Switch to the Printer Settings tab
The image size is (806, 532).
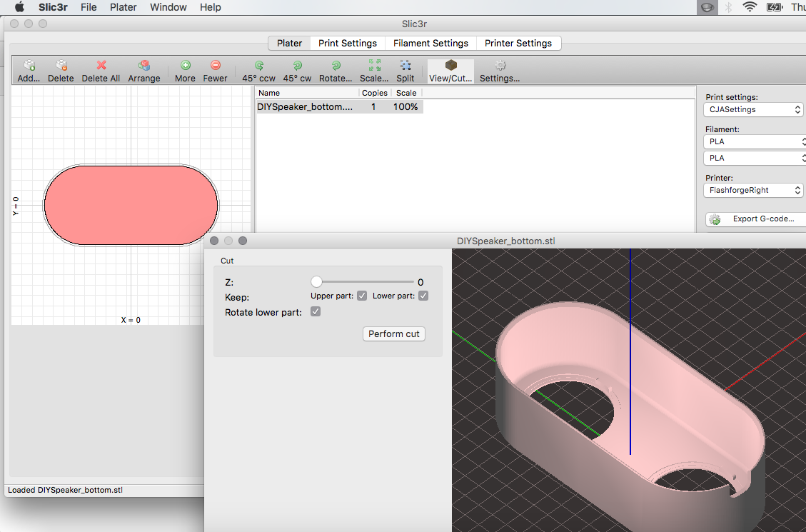click(x=518, y=43)
